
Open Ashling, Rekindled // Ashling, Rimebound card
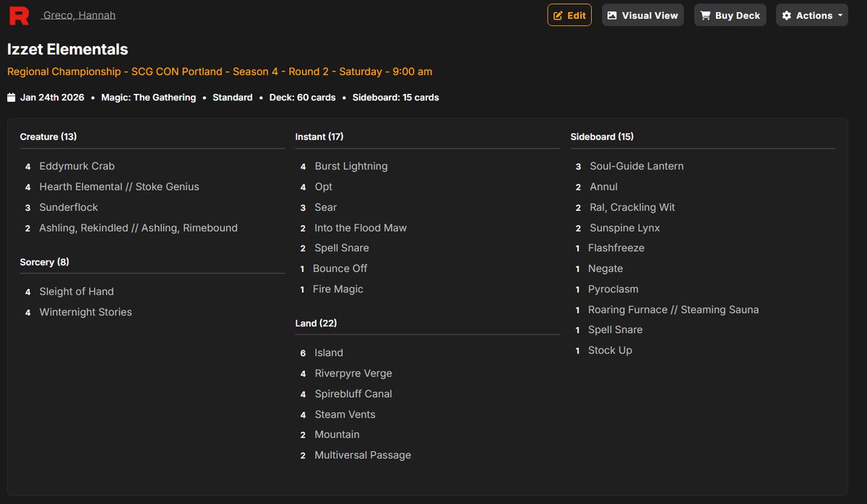coord(139,227)
